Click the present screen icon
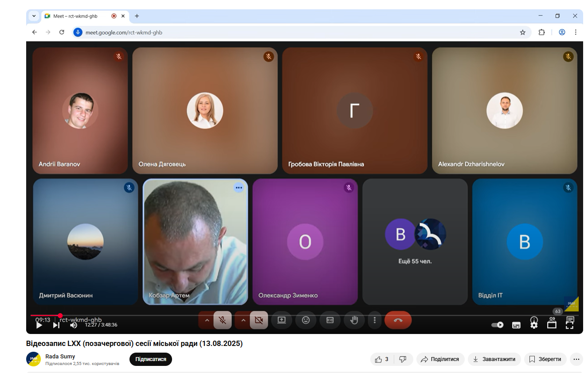This screenshot has height=373, width=588. coord(282,320)
